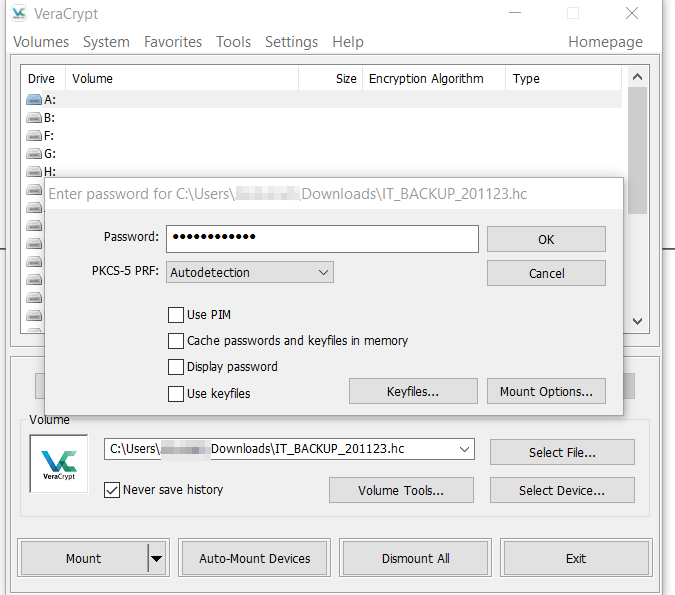
Task: Cancel the password dialog
Action: coord(546,273)
